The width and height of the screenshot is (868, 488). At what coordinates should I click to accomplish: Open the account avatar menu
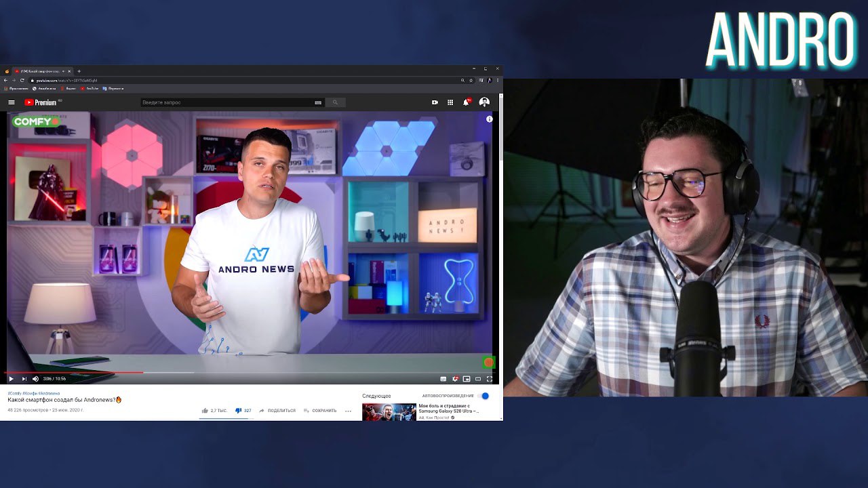484,102
